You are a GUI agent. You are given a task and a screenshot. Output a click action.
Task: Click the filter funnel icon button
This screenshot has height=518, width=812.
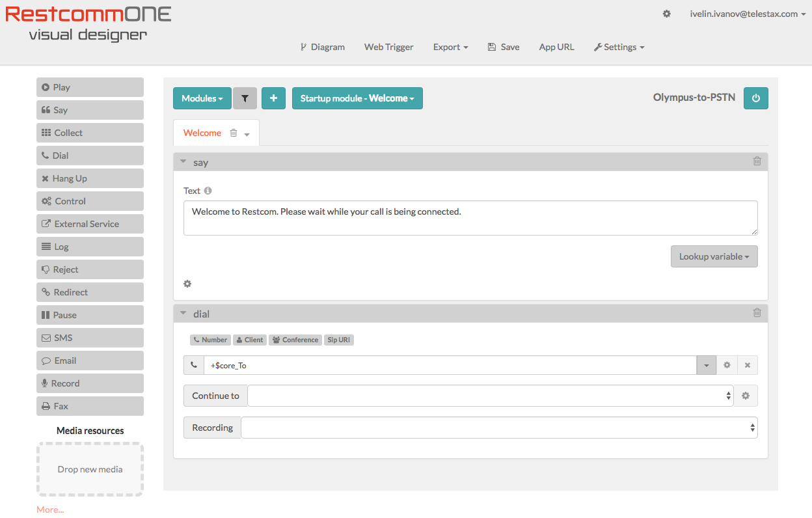point(245,98)
